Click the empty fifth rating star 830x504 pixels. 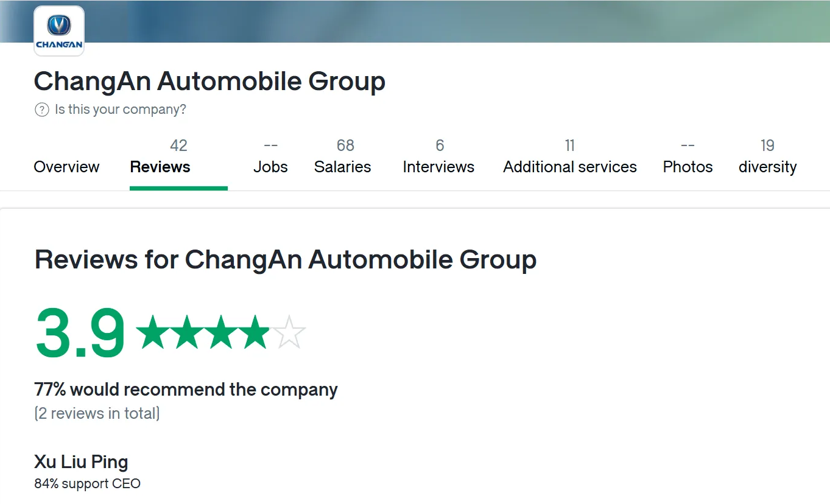[289, 332]
